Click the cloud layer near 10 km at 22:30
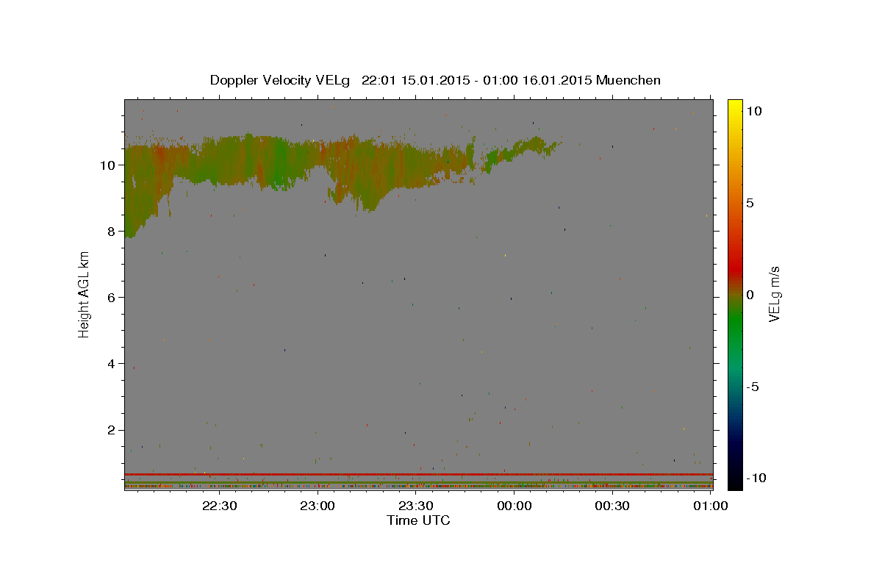 (x=219, y=160)
